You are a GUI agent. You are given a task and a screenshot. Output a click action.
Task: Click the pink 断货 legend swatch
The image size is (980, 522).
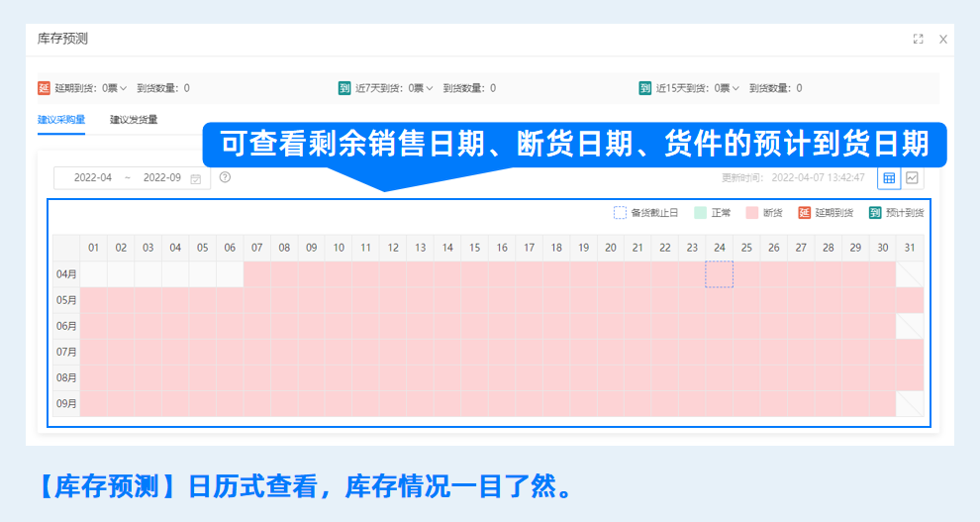[x=752, y=213]
